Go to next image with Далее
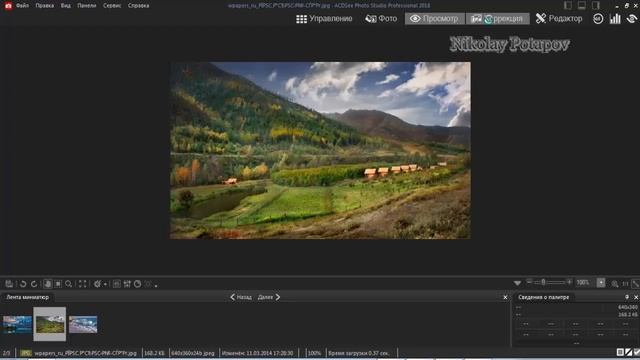 click(269, 297)
